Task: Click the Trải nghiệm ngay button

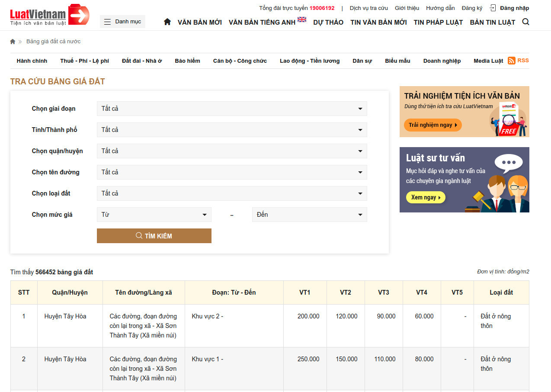Action: tap(433, 125)
